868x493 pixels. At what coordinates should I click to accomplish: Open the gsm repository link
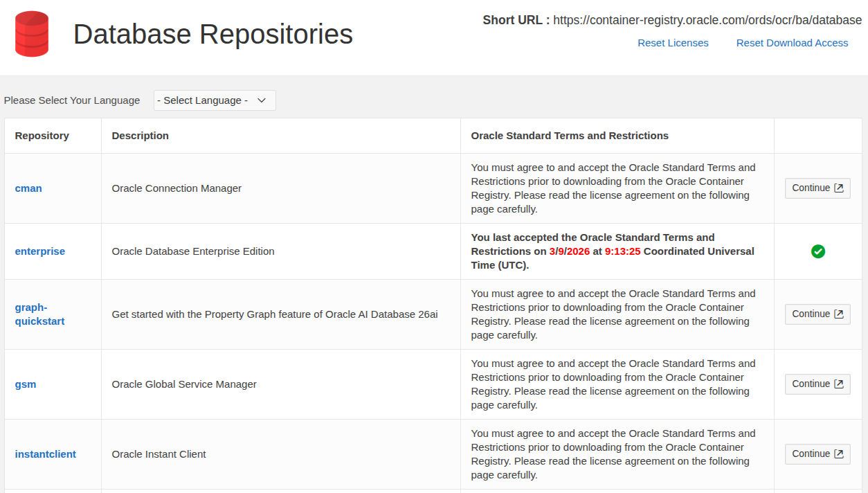point(26,384)
